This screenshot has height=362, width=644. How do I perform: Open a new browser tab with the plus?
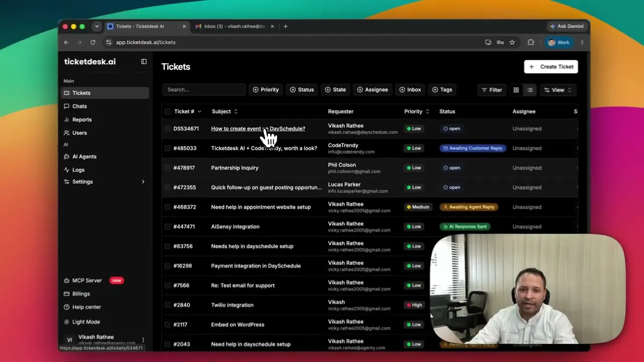point(285,26)
